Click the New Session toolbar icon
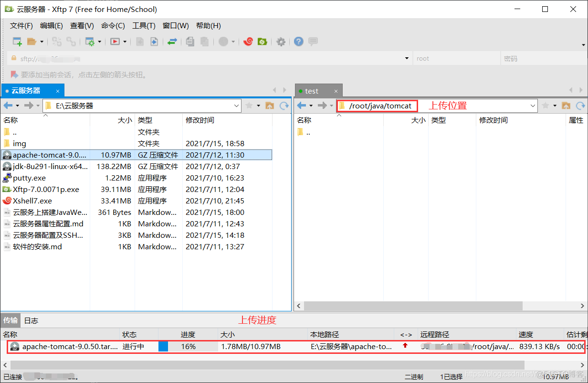Image resolution: width=588 pixels, height=383 pixels. (17, 42)
